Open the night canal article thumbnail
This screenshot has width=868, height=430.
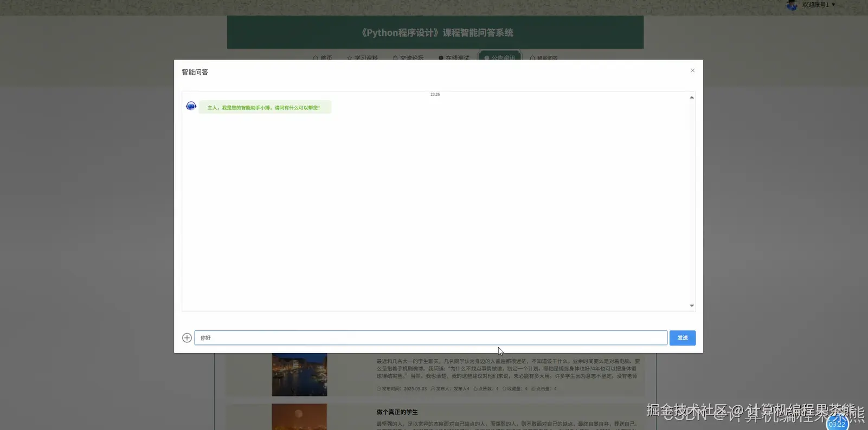click(299, 375)
